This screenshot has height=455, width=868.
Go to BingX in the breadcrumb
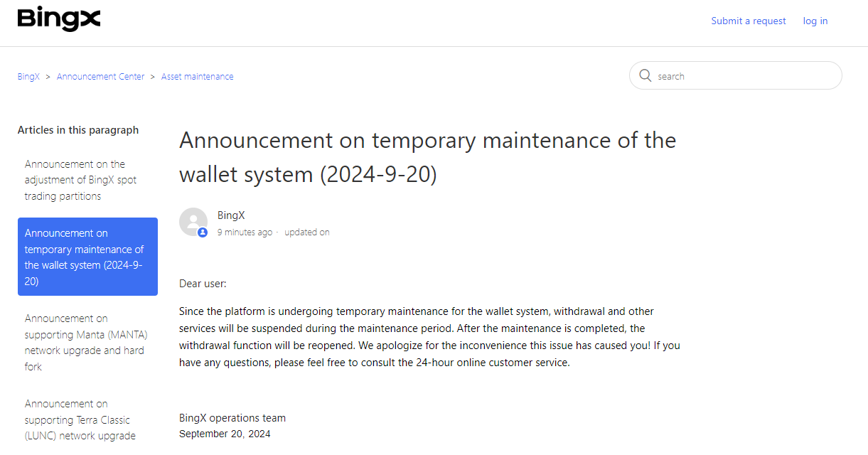(x=28, y=77)
